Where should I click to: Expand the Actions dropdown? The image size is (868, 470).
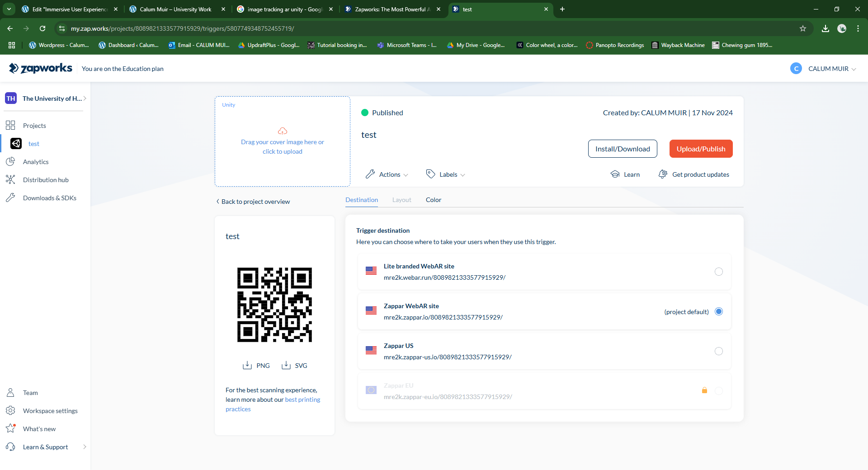pyautogui.click(x=387, y=174)
